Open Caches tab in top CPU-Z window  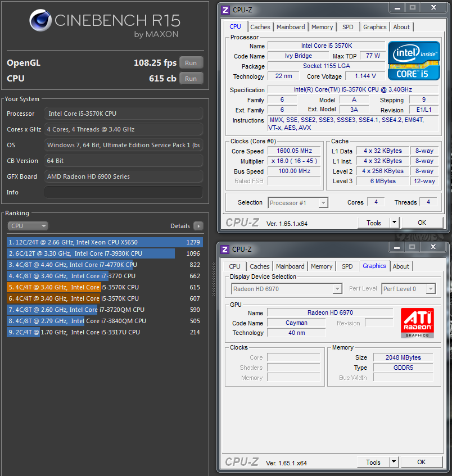coord(260,27)
